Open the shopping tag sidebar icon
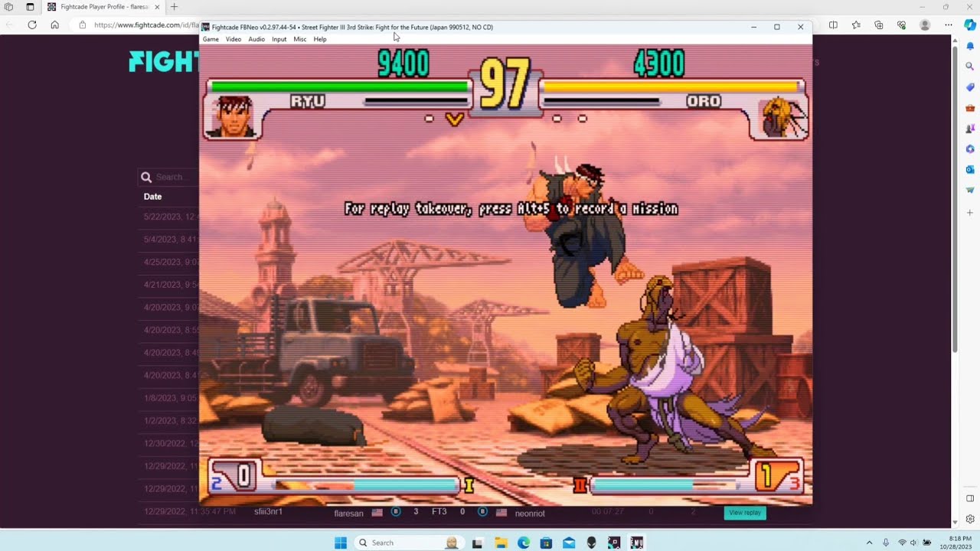The image size is (980, 551). [x=970, y=87]
